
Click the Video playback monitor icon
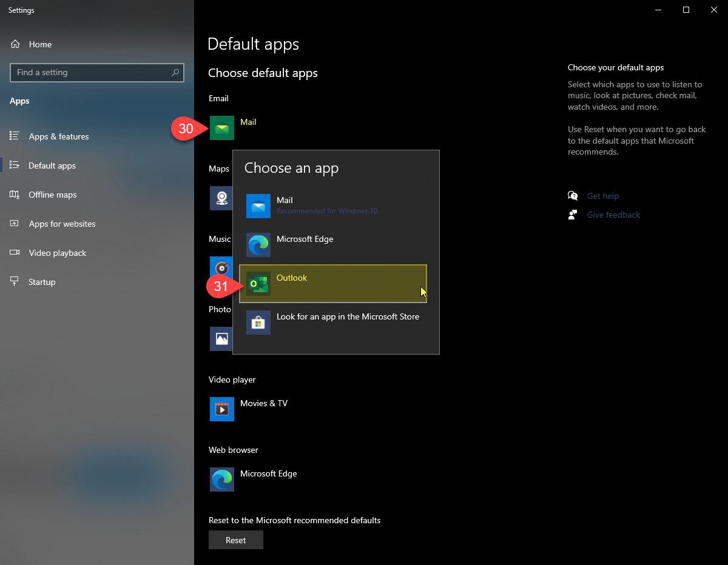click(x=15, y=253)
